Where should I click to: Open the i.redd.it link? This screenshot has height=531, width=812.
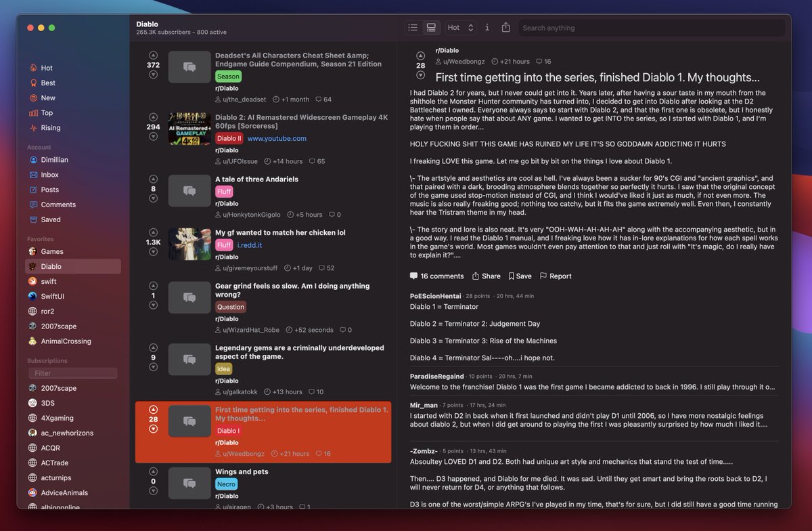pyautogui.click(x=248, y=245)
